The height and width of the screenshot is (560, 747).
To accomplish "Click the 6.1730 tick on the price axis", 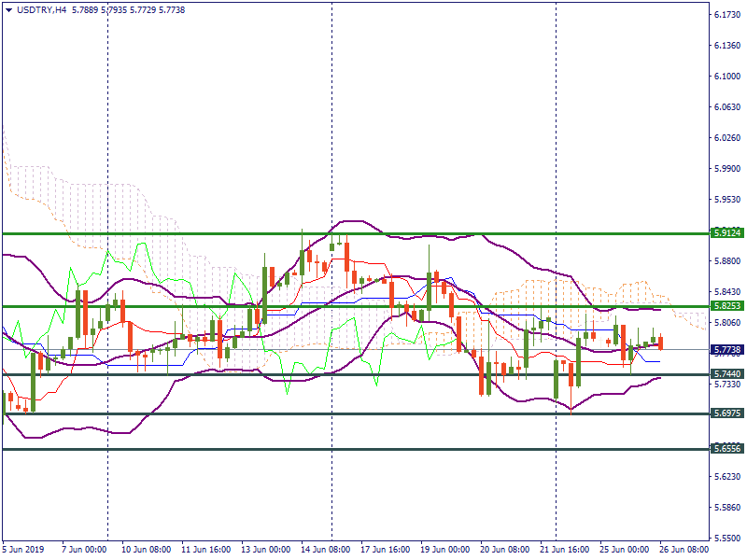I will (726, 16).
